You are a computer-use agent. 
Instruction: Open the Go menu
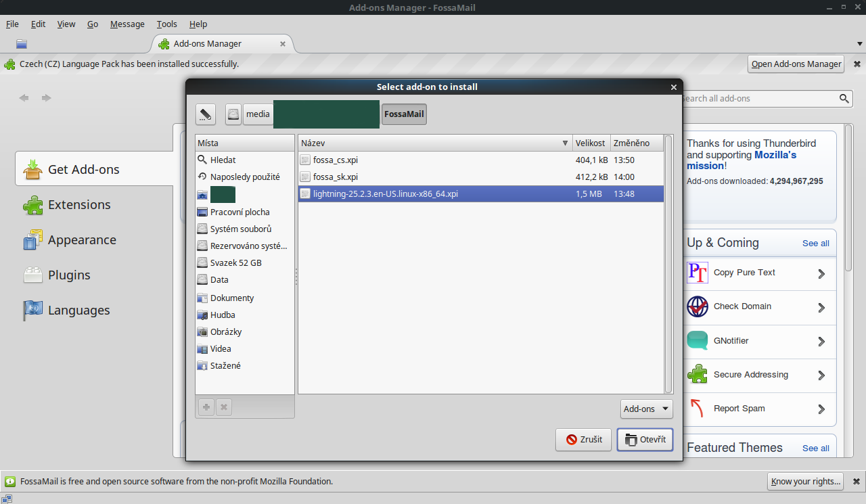(x=93, y=24)
